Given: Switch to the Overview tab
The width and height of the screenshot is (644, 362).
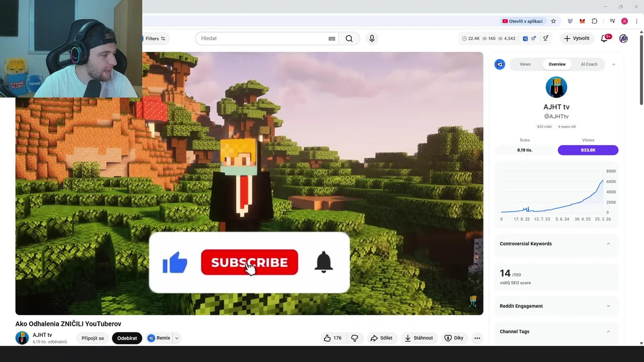Looking at the screenshot, I should [x=557, y=64].
